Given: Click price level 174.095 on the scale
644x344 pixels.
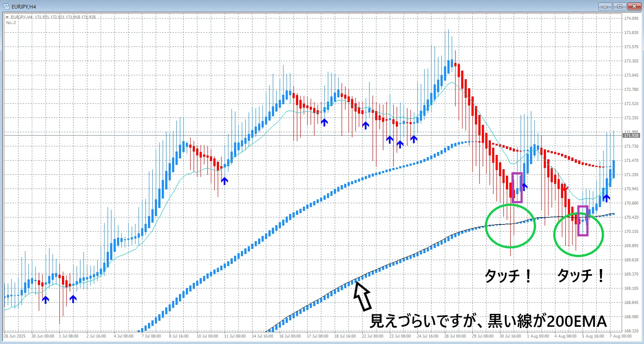Looking at the screenshot, I should (x=631, y=19).
